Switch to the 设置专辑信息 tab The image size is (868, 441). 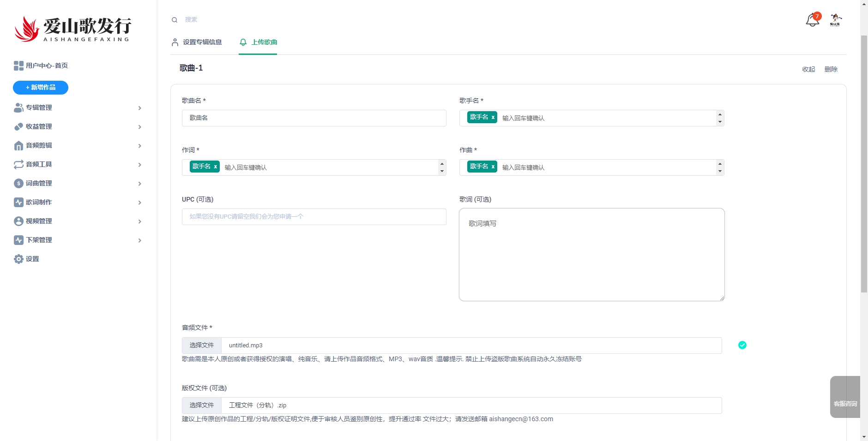click(x=197, y=42)
